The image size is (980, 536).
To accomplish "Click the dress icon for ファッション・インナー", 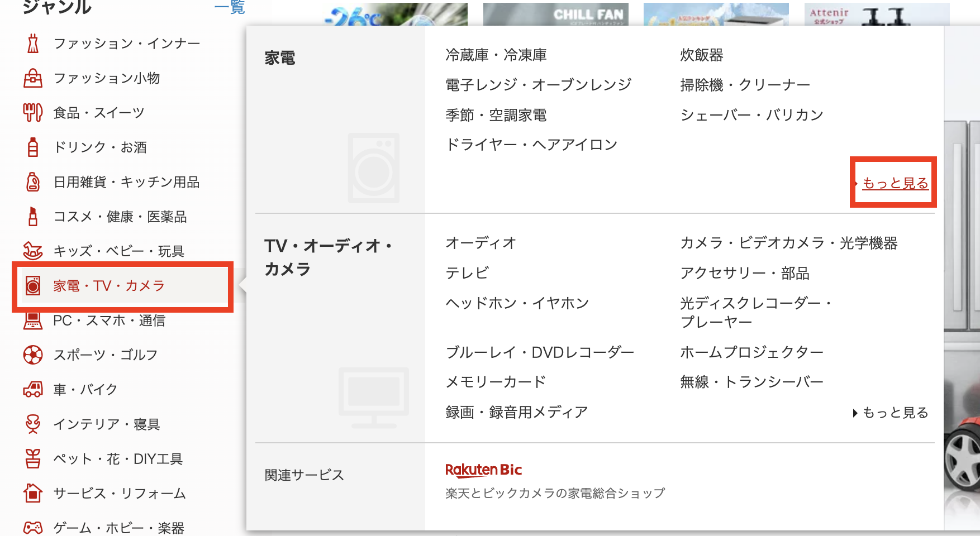I will [x=33, y=44].
